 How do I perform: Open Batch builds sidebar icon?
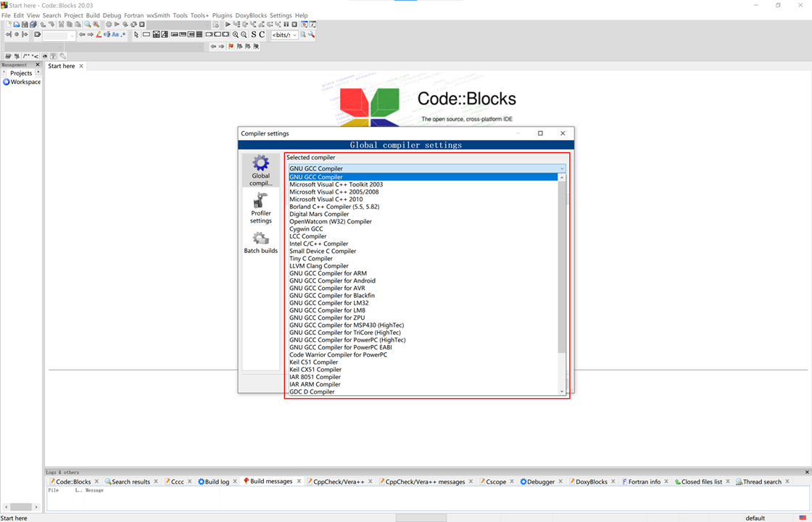[260, 243]
